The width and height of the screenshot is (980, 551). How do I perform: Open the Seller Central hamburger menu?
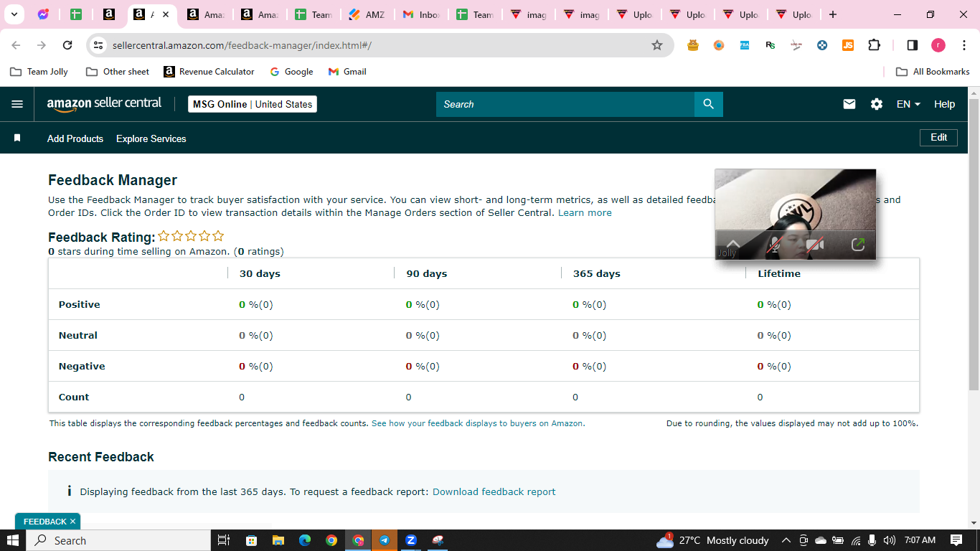(17, 104)
